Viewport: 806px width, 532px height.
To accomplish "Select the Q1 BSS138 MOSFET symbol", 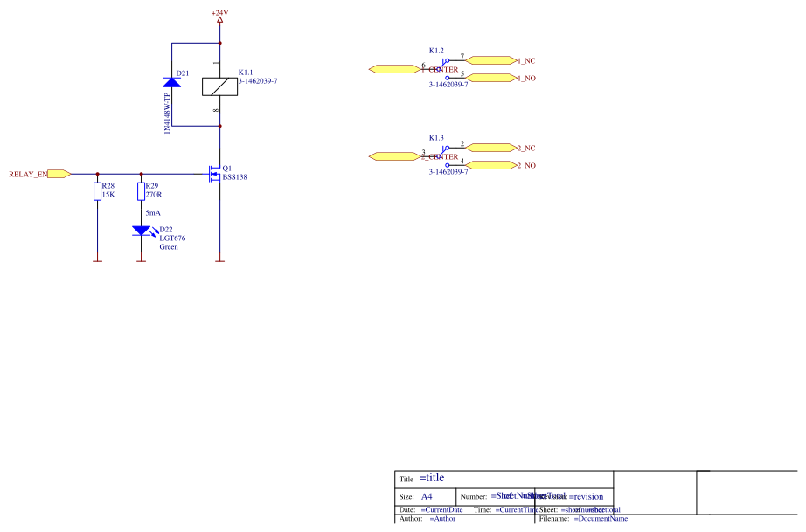I will pyautogui.click(x=214, y=175).
